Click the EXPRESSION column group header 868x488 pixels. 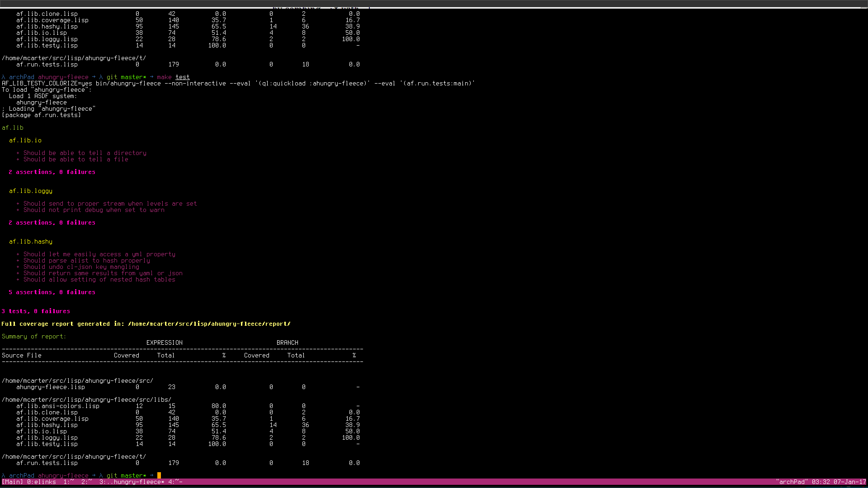[x=164, y=343]
